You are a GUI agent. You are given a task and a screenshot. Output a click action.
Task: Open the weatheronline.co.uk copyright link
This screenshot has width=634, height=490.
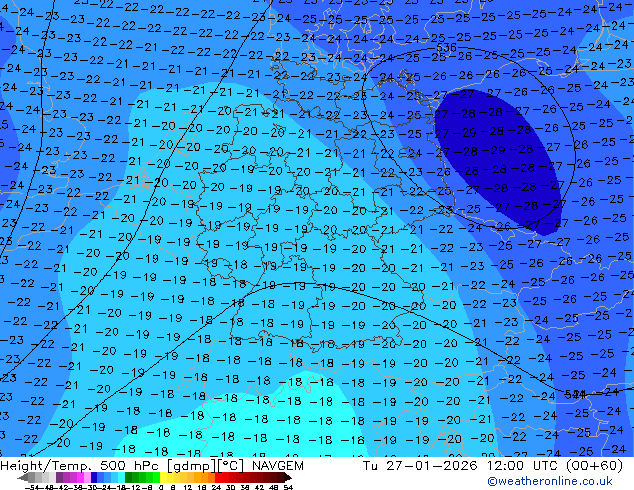(549, 481)
